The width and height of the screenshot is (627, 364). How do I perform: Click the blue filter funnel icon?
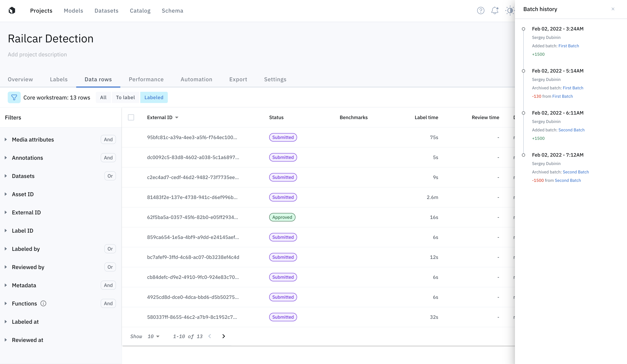point(14,98)
